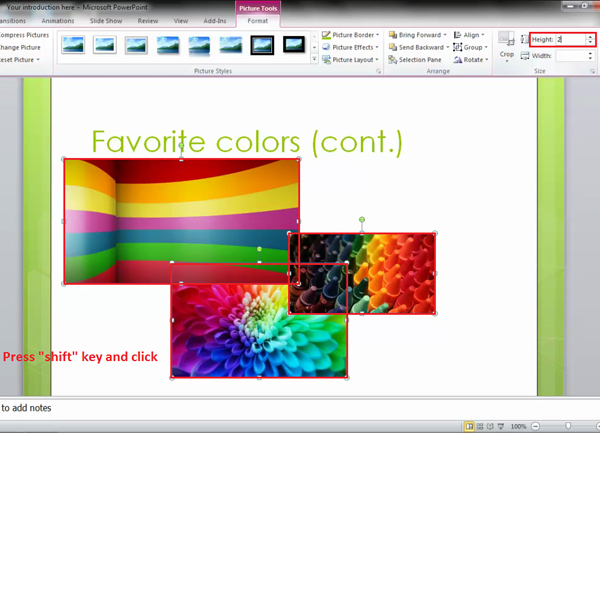Image resolution: width=600 pixels, height=600 pixels.
Task: Apply the first picture style thumbnail
Action: (73, 45)
